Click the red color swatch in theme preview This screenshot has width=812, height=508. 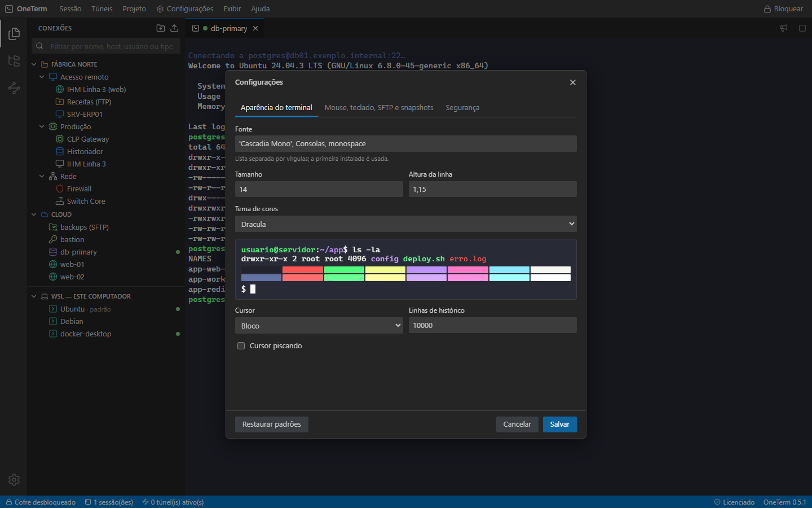tap(303, 270)
